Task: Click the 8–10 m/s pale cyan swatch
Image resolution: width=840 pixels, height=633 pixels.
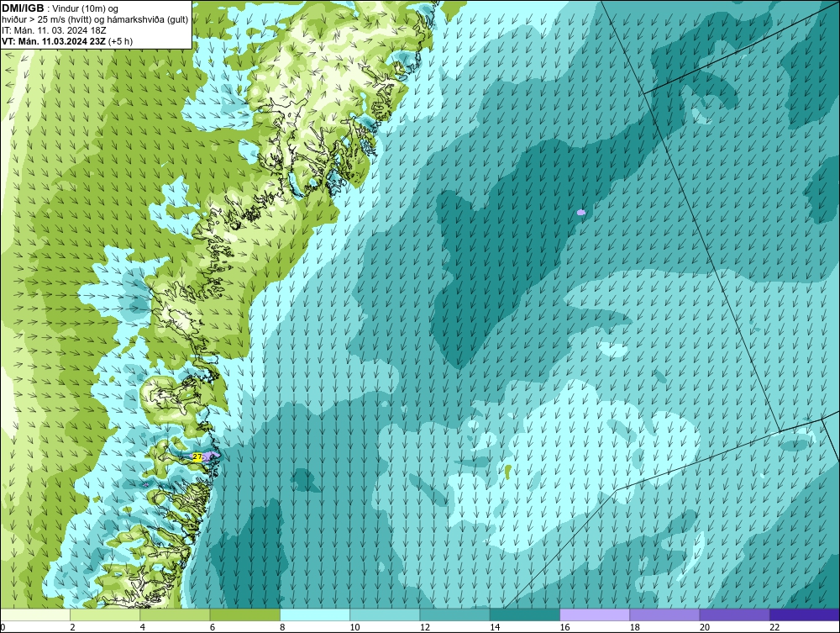Action: tap(315, 615)
